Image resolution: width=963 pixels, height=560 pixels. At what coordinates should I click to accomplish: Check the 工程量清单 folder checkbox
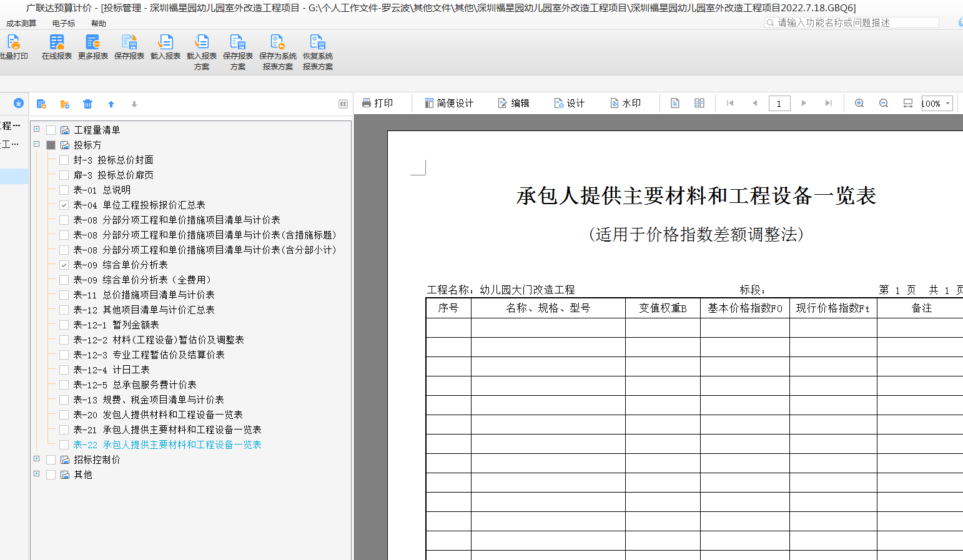tap(51, 130)
